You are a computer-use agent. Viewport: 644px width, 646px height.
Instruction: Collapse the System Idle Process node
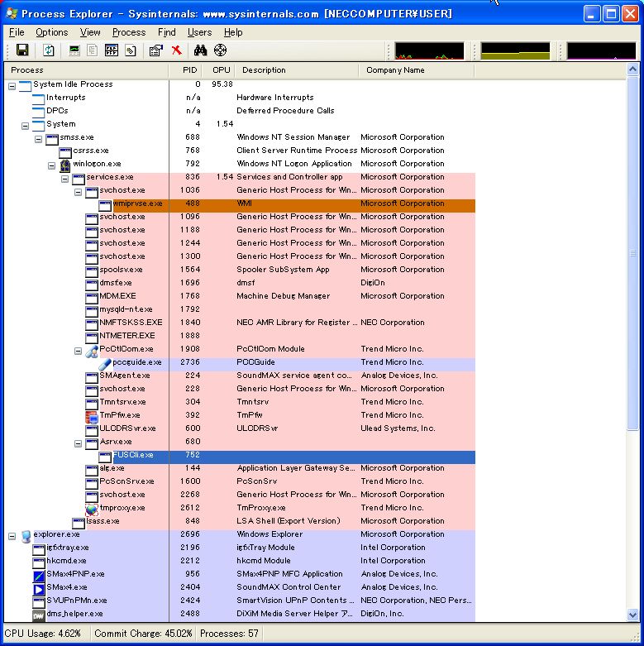click(12, 84)
